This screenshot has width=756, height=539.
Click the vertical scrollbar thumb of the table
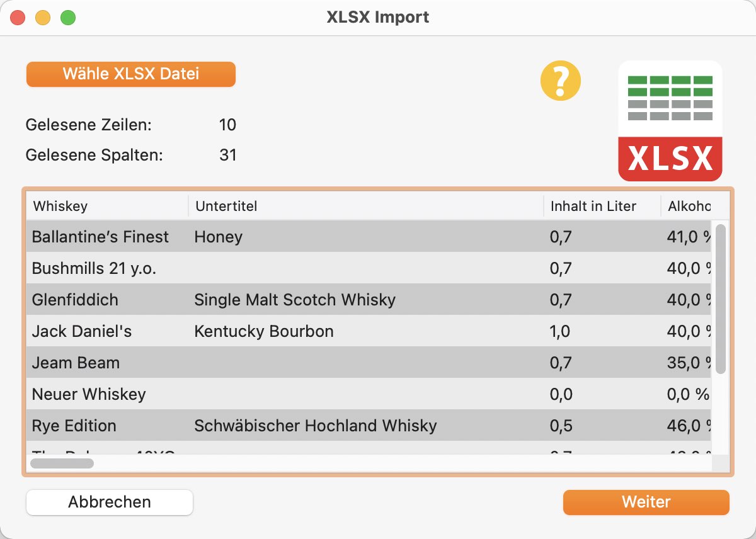(721, 299)
